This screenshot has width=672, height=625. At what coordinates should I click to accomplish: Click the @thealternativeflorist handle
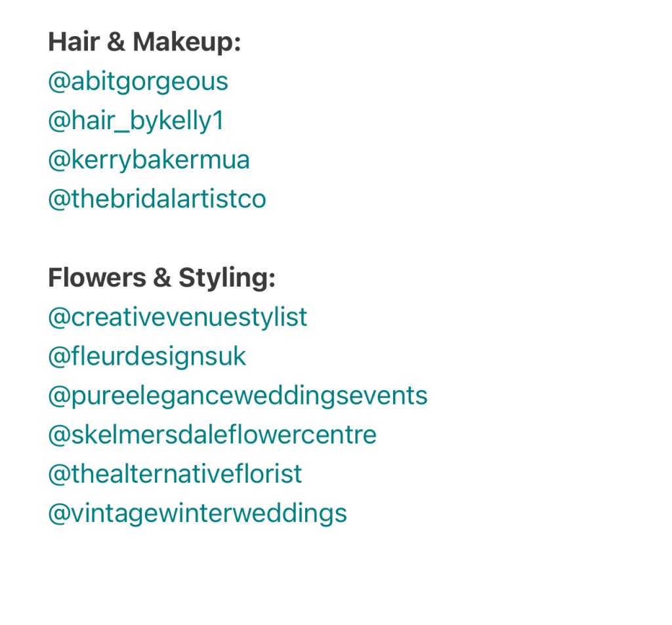pos(175,475)
